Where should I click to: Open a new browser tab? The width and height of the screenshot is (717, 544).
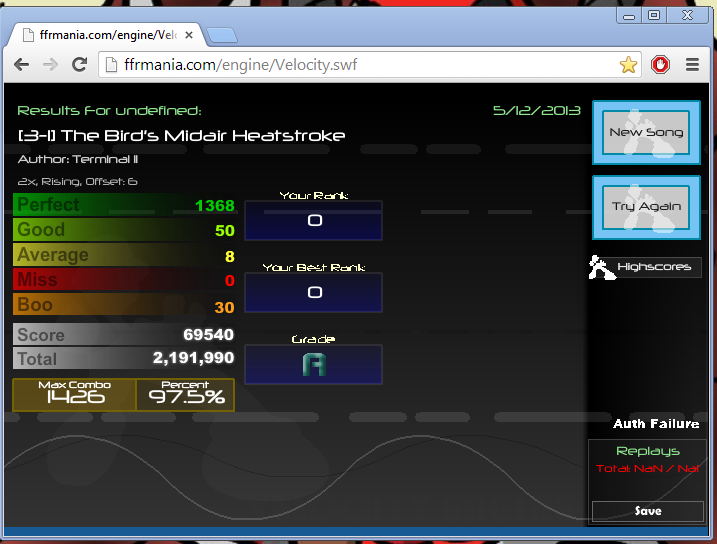pos(222,35)
